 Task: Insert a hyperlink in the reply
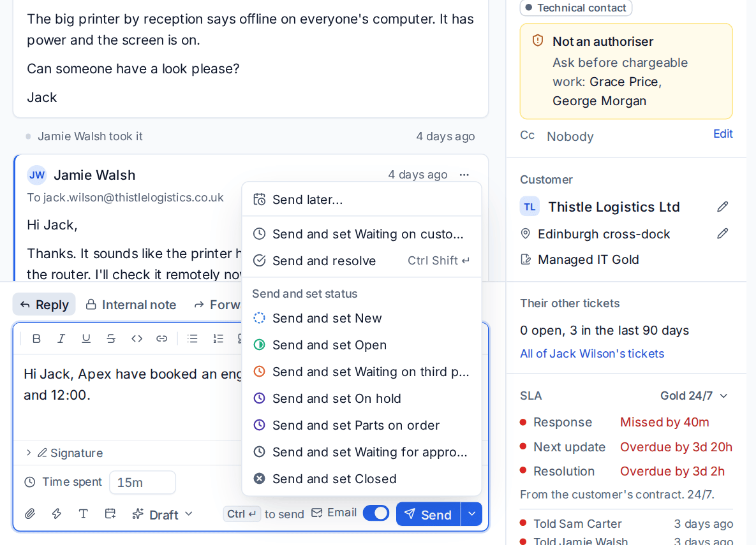coord(161,338)
